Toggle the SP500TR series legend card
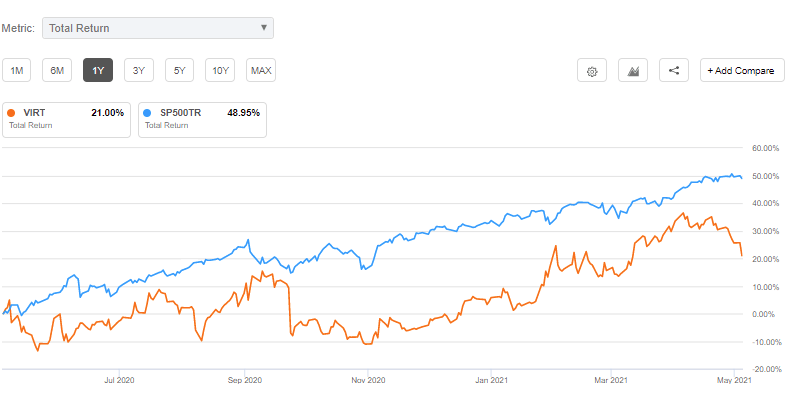 tap(202, 119)
